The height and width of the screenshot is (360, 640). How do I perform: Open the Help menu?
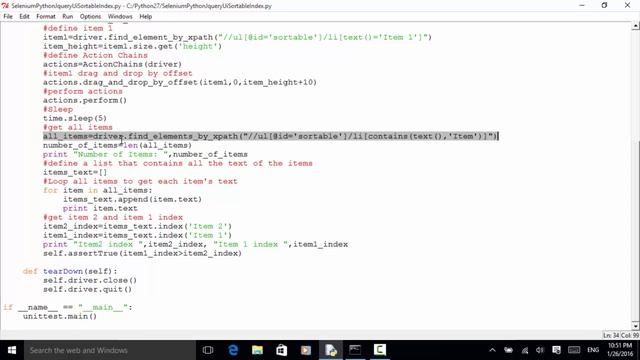pos(146,16)
